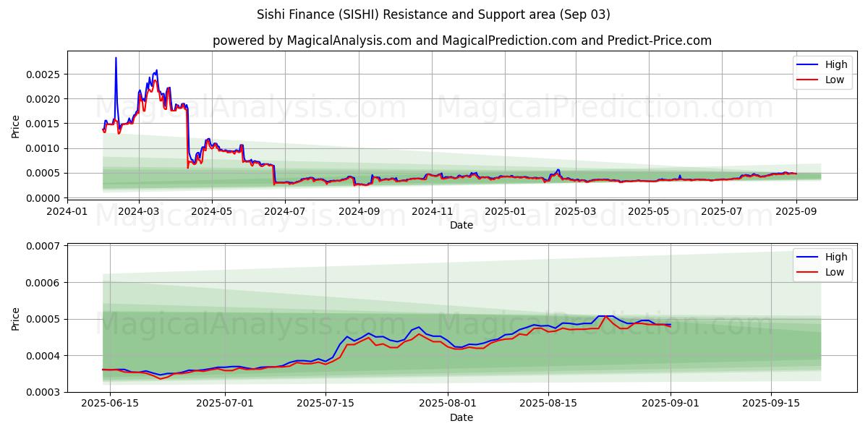Image resolution: width=868 pixels, height=434 pixels.
Task: Click the bottom chart 'Price' axis label
Action: coord(16,318)
